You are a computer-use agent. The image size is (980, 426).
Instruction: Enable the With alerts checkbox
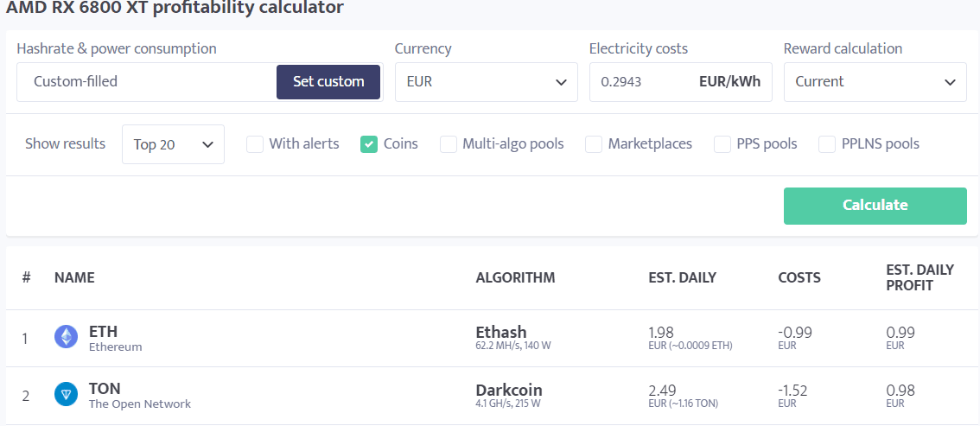tap(255, 144)
